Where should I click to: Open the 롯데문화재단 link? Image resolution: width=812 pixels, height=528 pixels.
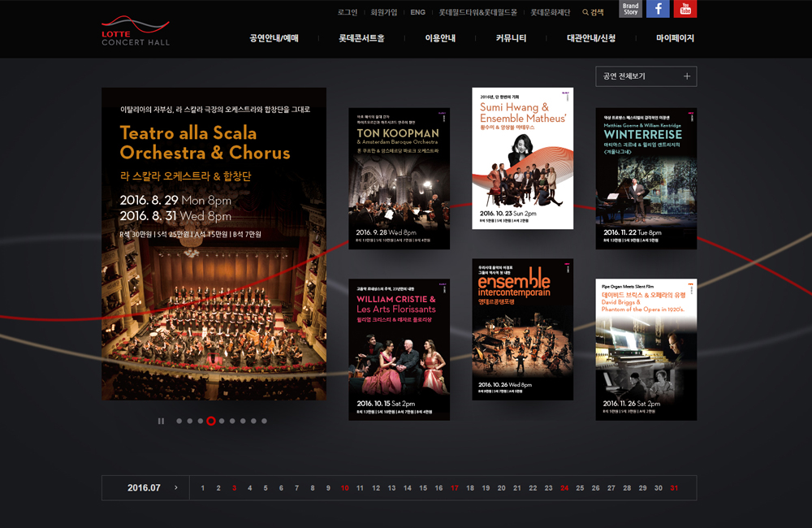point(550,12)
